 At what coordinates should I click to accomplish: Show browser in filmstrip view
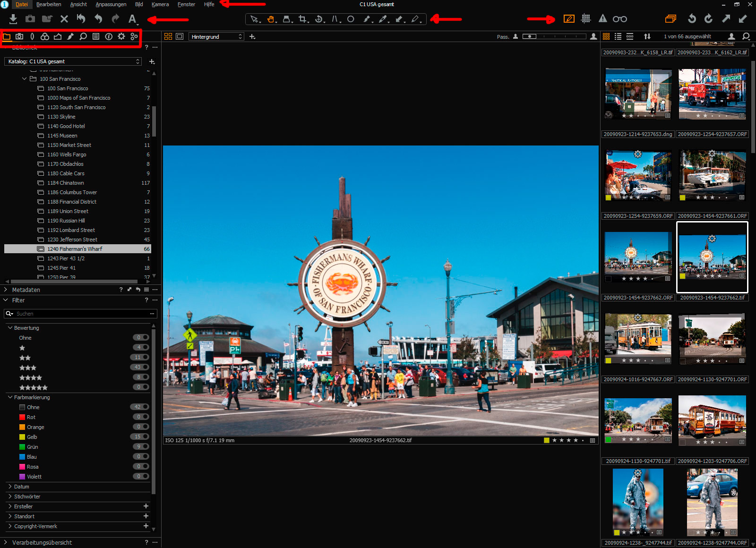click(x=630, y=36)
